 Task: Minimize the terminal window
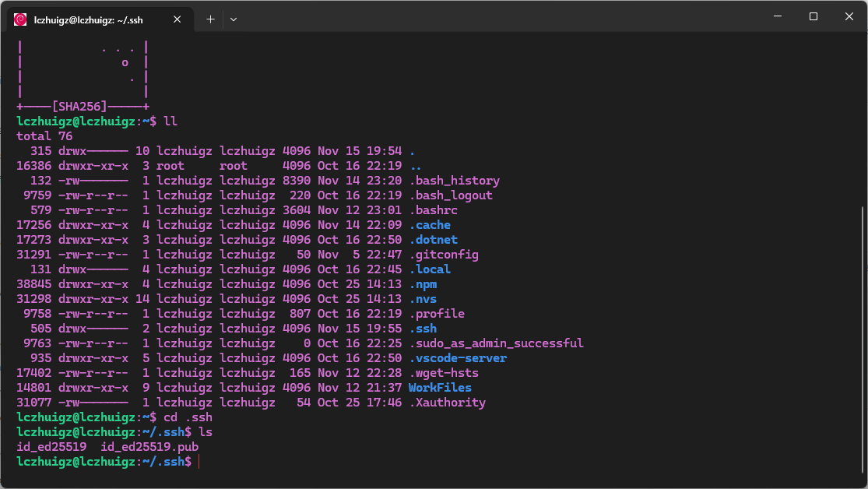[x=777, y=16]
